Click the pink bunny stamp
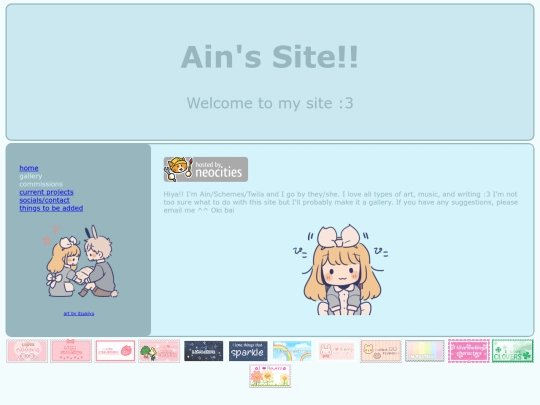 [x=336, y=351]
